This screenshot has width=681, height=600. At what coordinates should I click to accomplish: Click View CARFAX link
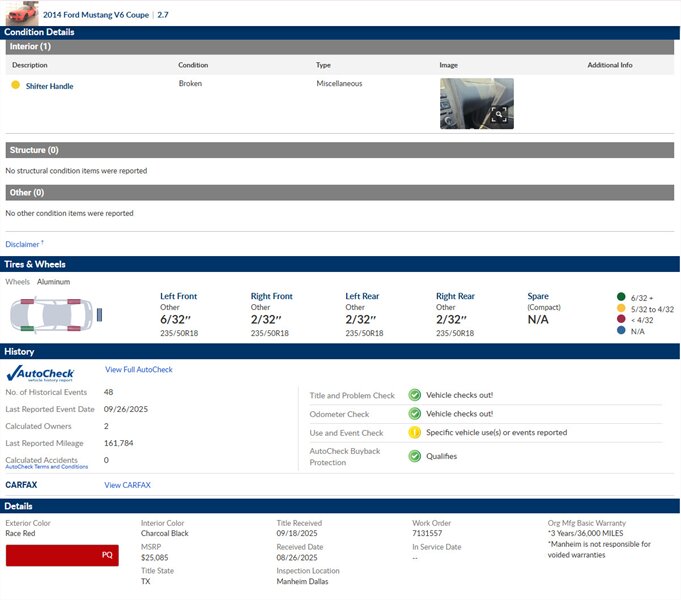[128, 485]
